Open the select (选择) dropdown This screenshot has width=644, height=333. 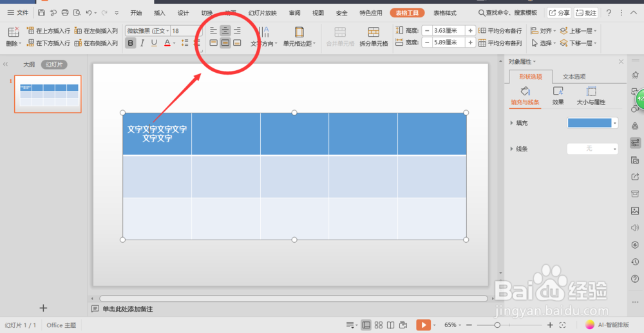543,43
